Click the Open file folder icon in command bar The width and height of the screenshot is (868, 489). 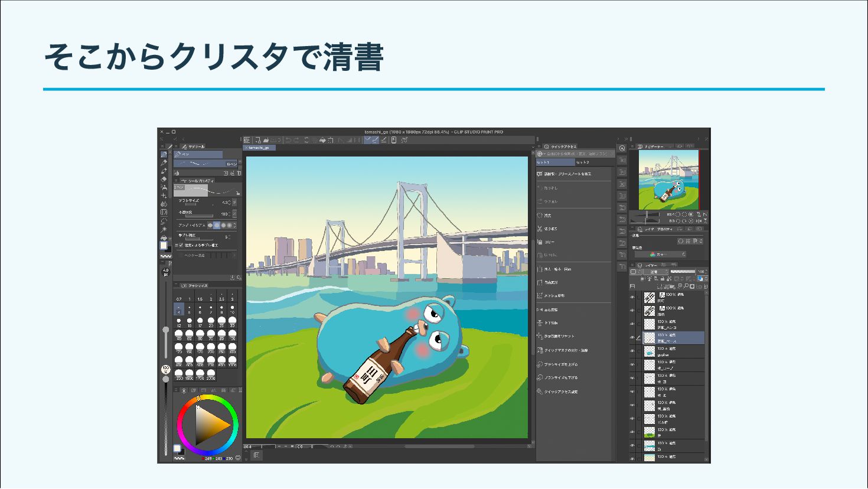pos(266,140)
